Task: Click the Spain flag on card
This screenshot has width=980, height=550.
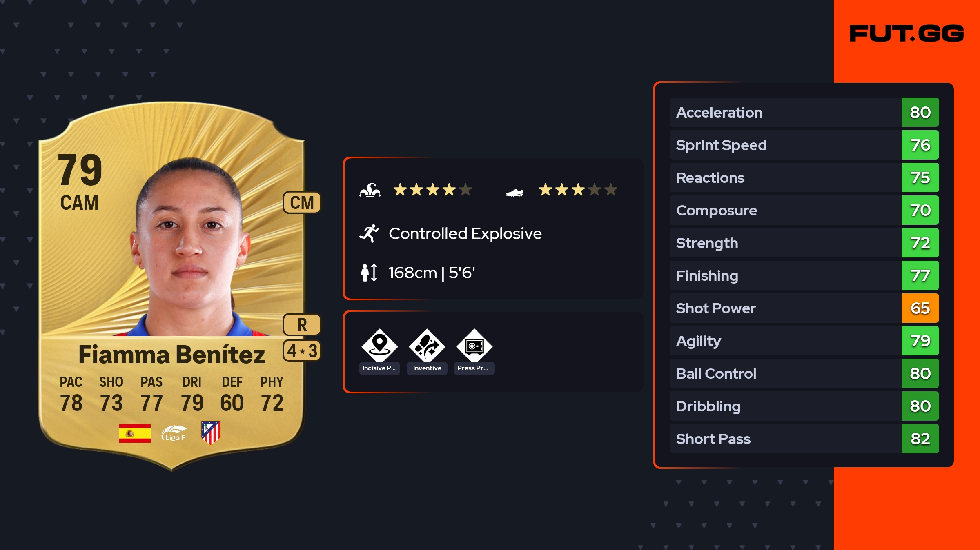Action: point(135,433)
